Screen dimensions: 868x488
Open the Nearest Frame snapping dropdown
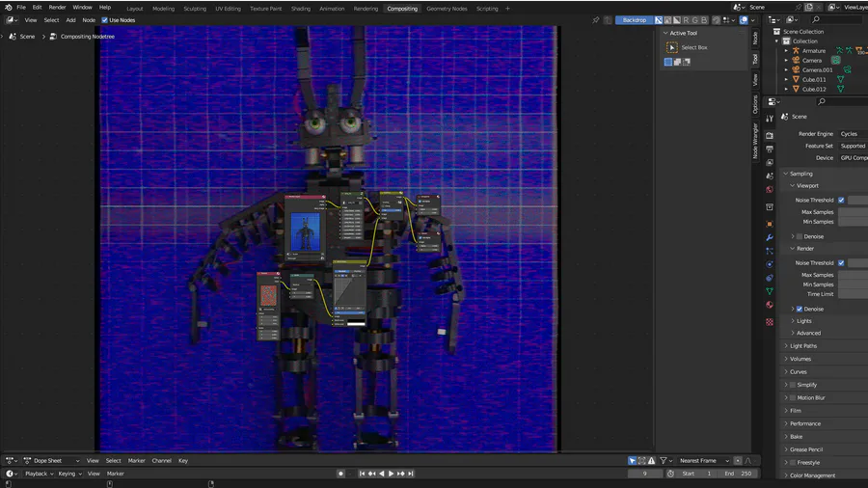pos(703,461)
